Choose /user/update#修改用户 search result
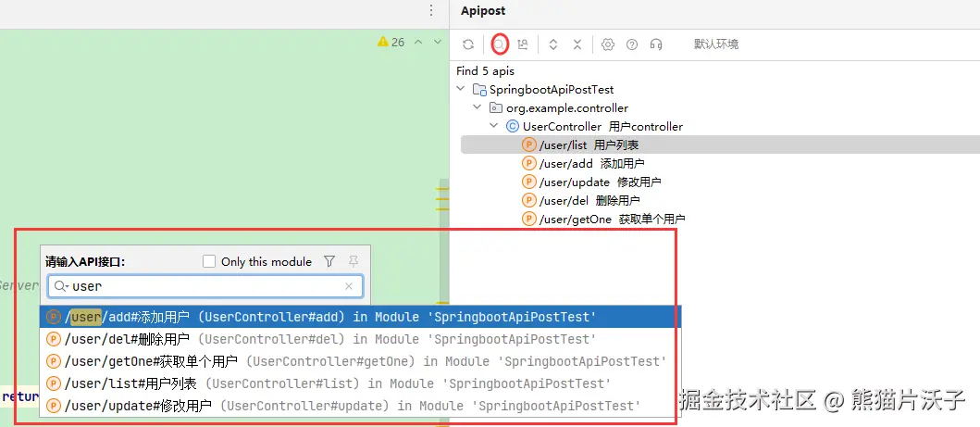 click(361, 406)
